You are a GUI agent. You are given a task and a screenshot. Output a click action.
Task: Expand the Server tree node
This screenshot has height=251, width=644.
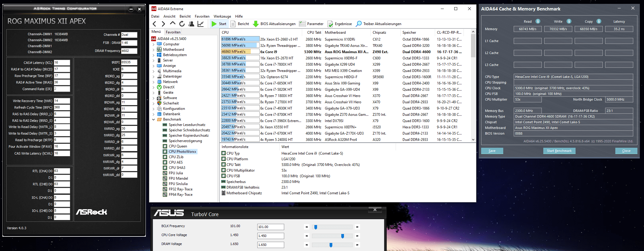(x=154, y=60)
